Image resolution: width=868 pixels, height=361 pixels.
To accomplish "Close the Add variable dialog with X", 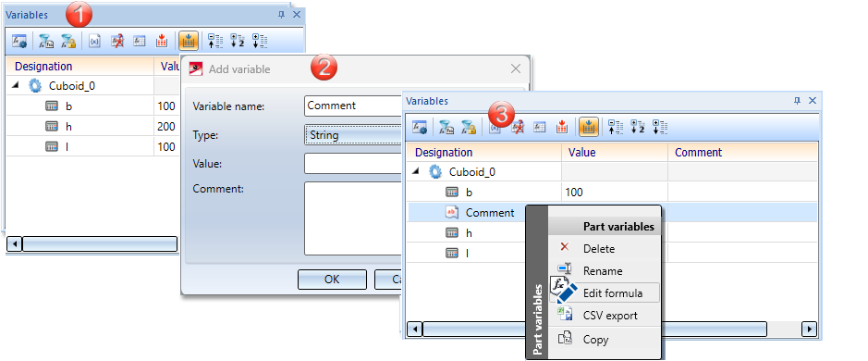I will (x=516, y=68).
